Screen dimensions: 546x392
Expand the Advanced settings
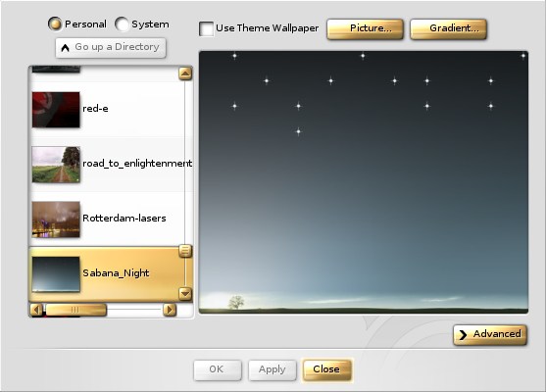point(490,334)
